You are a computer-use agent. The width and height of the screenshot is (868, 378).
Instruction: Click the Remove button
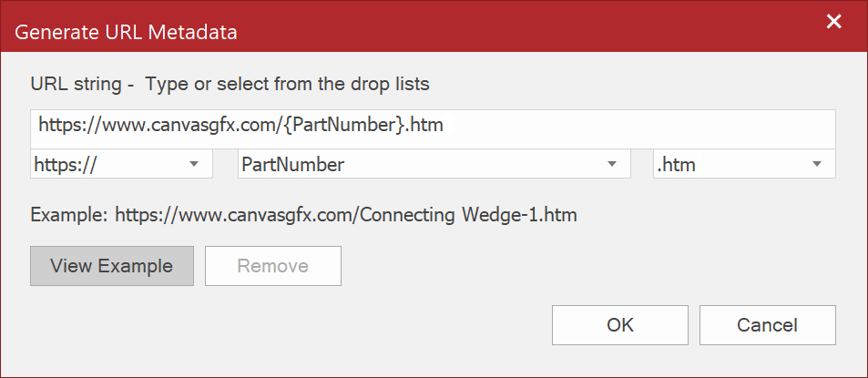pyautogui.click(x=272, y=266)
